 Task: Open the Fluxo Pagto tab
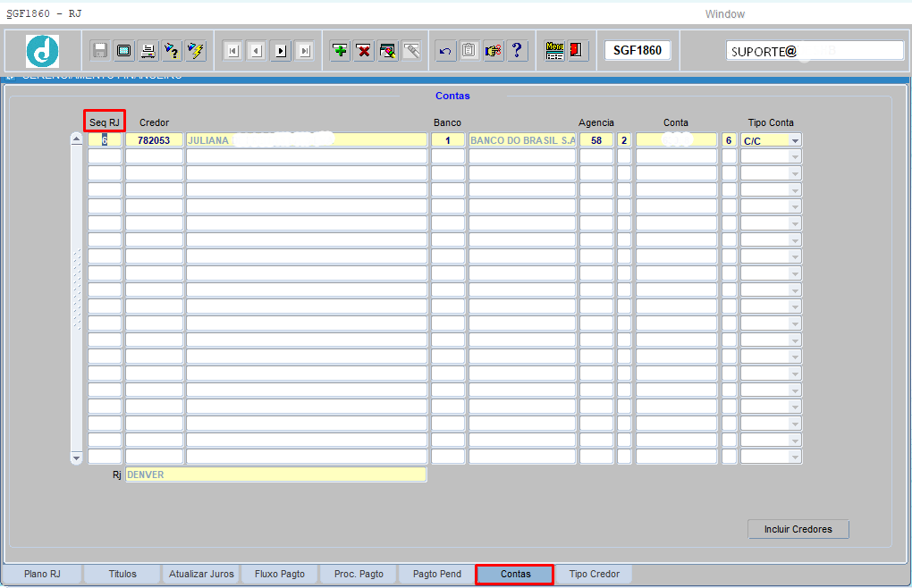(279, 574)
